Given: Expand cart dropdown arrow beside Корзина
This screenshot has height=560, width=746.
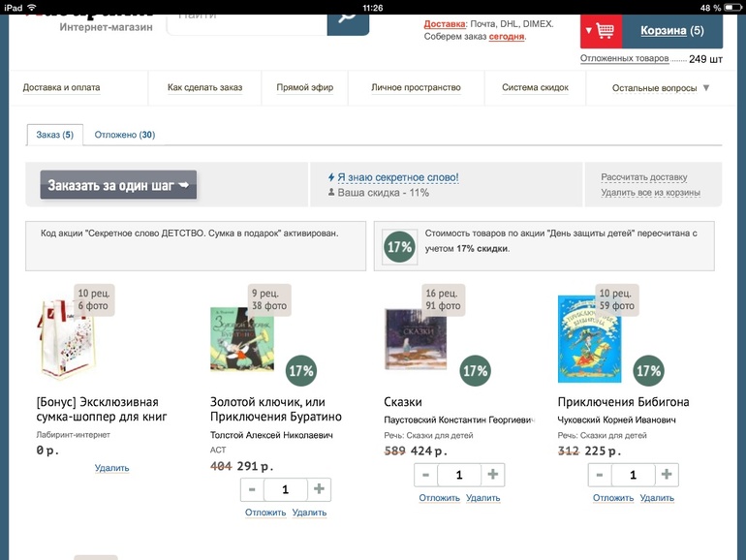Looking at the screenshot, I should 588,31.
